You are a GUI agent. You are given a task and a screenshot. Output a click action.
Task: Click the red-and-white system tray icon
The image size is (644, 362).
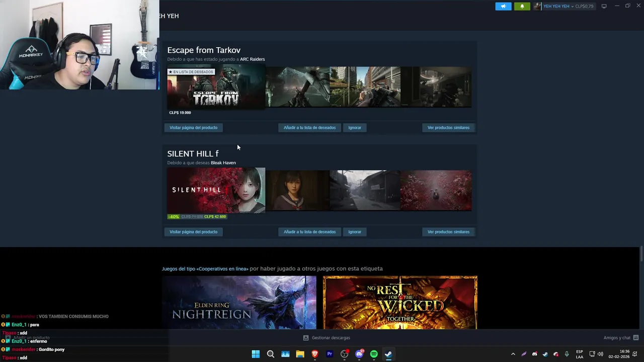556,354
